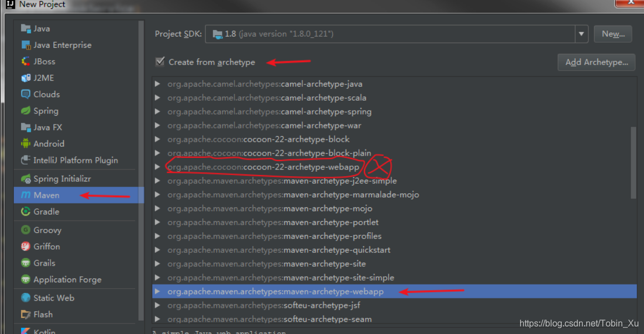Click the Groovy icon
The image size is (644, 334).
click(x=26, y=230)
